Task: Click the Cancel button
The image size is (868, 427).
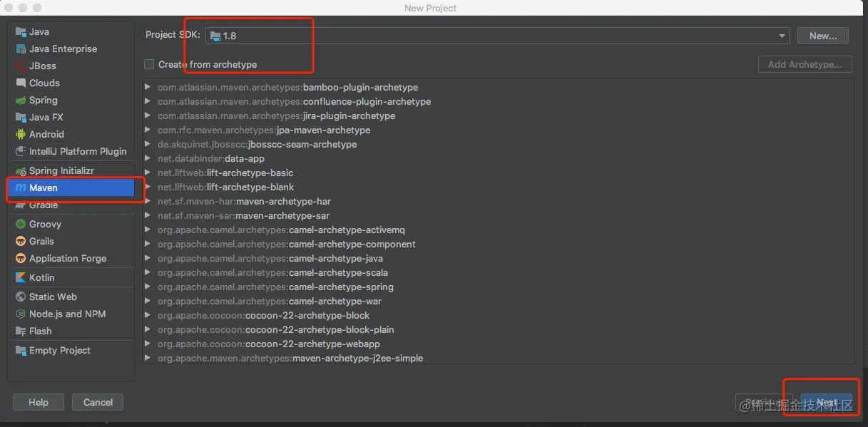Action: [x=98, y=402]
